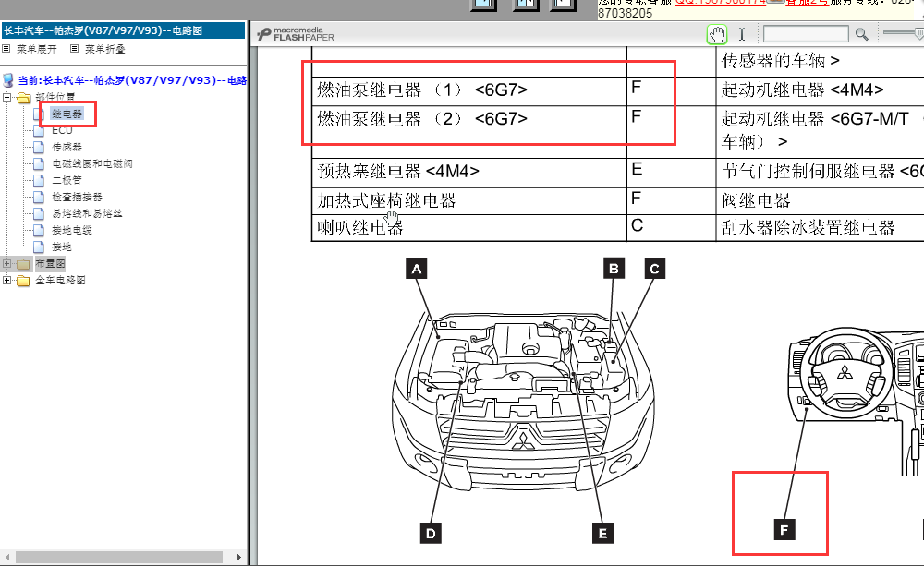
Task: Click table cell 燃油泵继电器 (2) <6G7>
Action: [x=469, y=132]
